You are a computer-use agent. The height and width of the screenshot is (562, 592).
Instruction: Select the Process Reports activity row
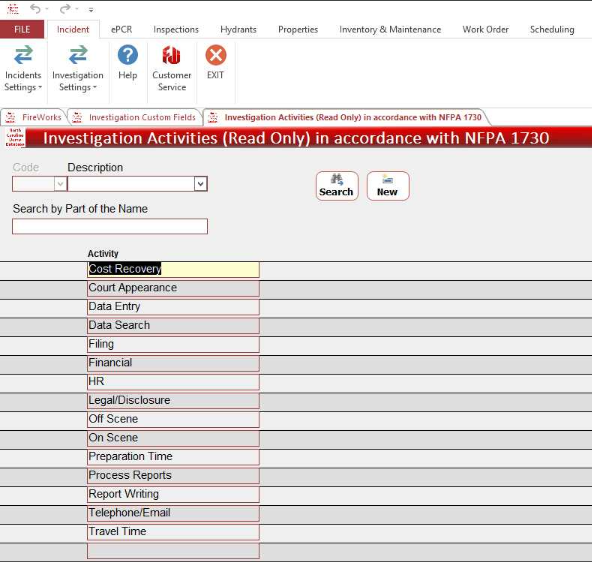(x=173, y=476)
